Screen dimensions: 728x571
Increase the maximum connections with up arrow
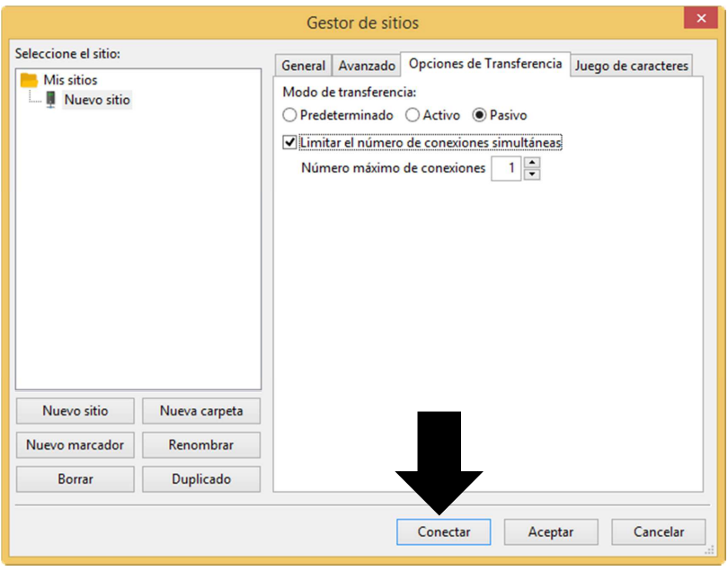pos(531,163)
